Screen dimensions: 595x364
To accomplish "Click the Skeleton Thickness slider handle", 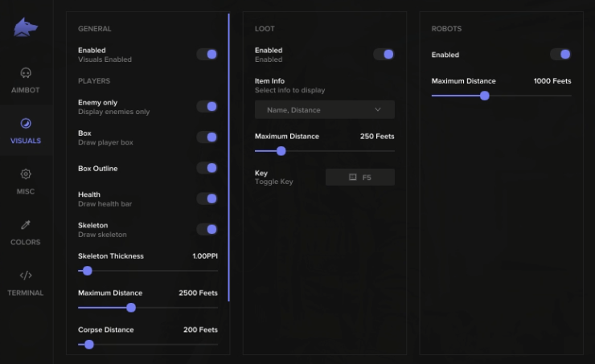I will [x=88, y=271].
